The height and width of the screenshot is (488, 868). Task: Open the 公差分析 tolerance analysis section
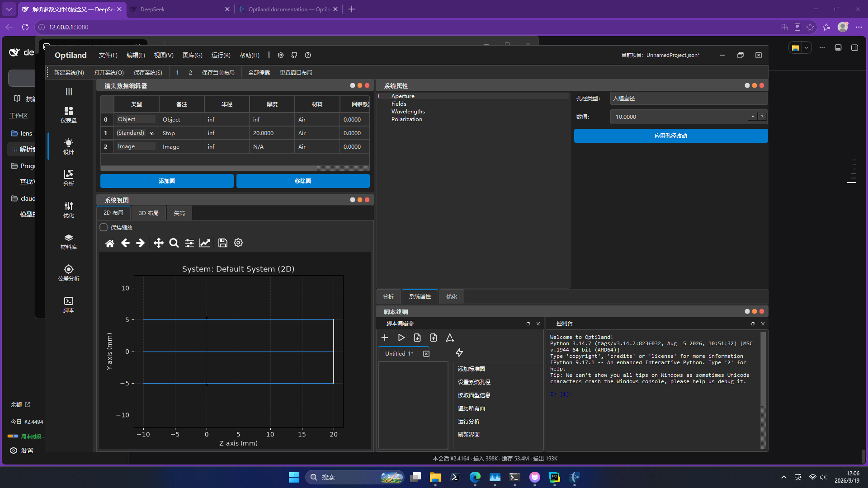(69, 273)
